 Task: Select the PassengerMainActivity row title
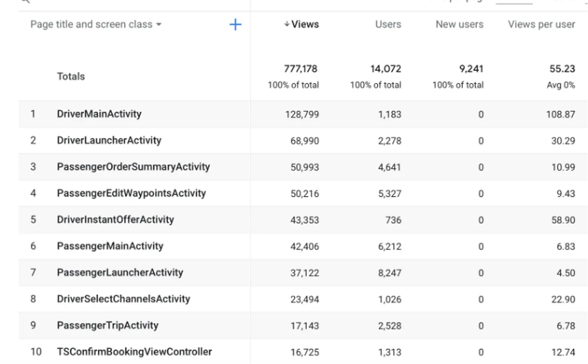(x=110, y=246)
